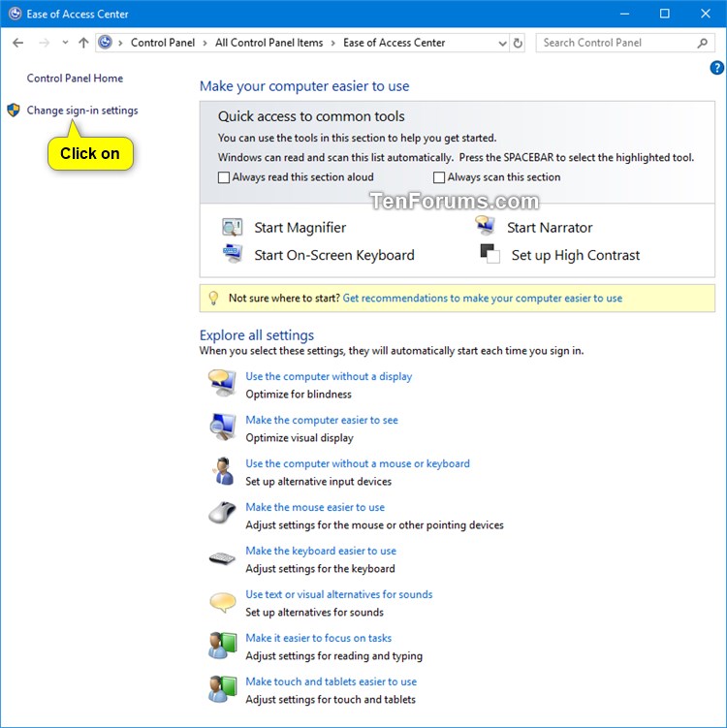Go back with the Back arrow
The image size is (727, 728).
[x=18, y=43]
